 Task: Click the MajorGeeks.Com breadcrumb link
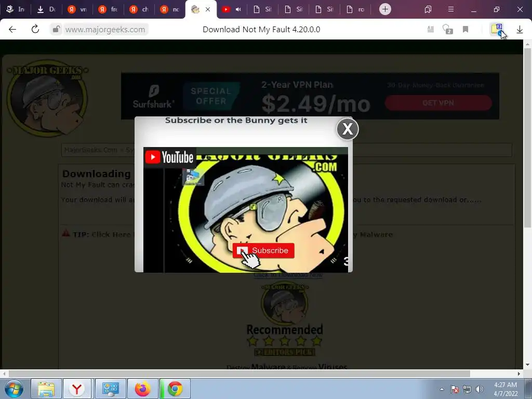[x=90, y=150]
